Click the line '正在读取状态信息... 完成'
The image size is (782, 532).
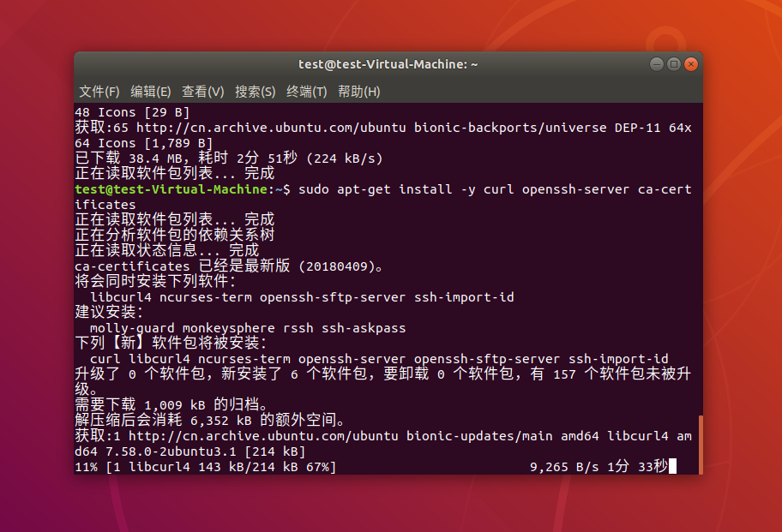click(x=167, y=250)
